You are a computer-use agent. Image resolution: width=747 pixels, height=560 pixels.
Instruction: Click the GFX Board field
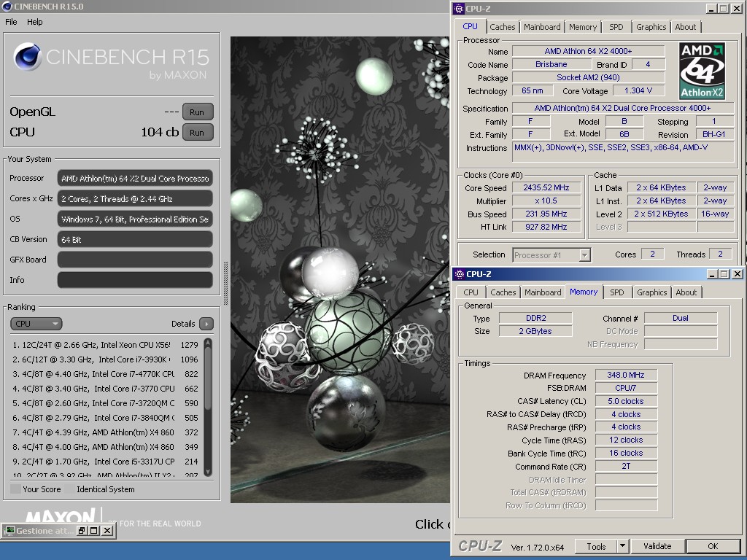pos(135,260)
